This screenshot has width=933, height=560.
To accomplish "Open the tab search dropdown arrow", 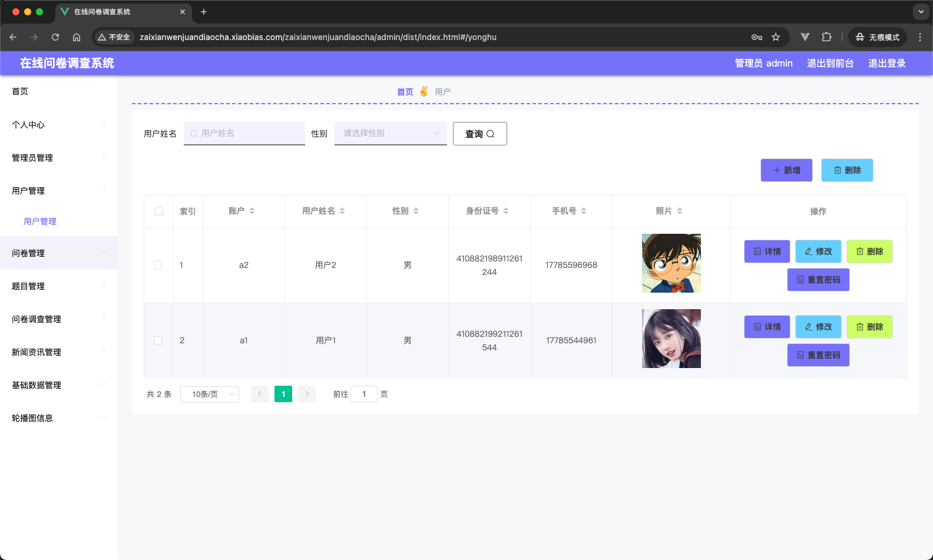I will coord(921,12).
